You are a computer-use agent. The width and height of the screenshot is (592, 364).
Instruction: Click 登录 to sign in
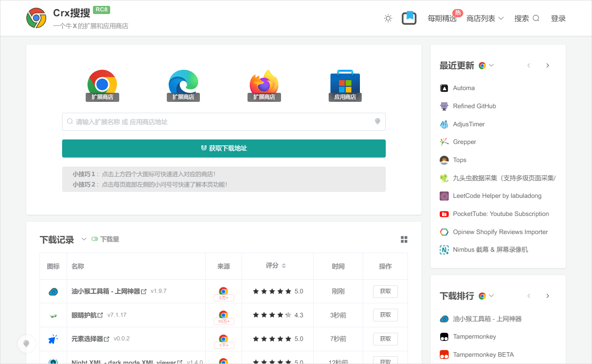click(x=558, y=19)
